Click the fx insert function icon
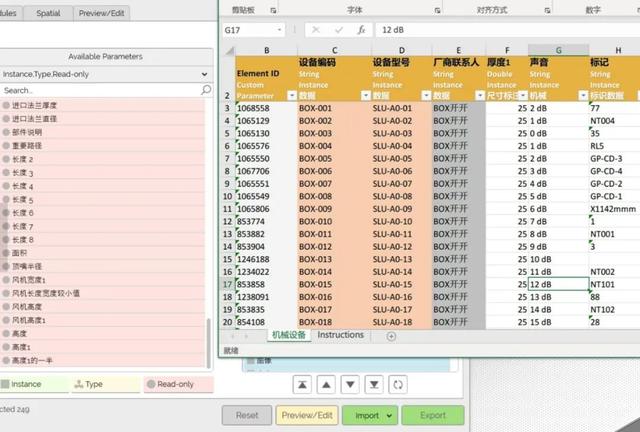This screenshot has height=432, width=640. (x=360, y=30)
